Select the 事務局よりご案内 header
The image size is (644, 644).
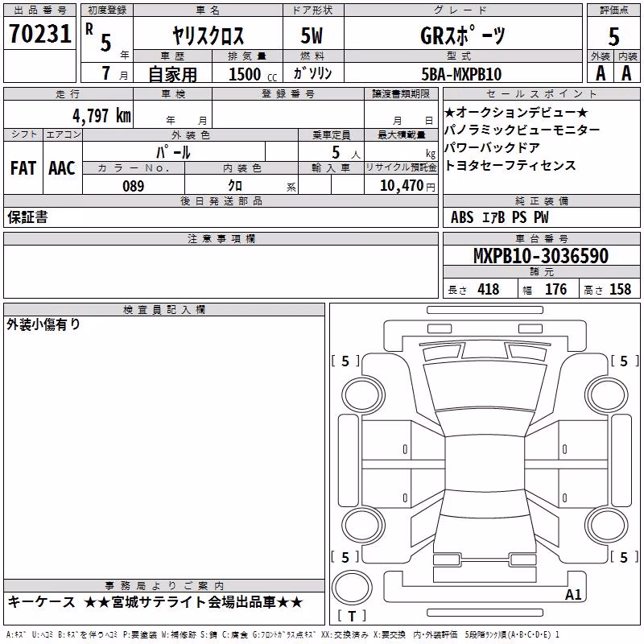coord(164,586)
